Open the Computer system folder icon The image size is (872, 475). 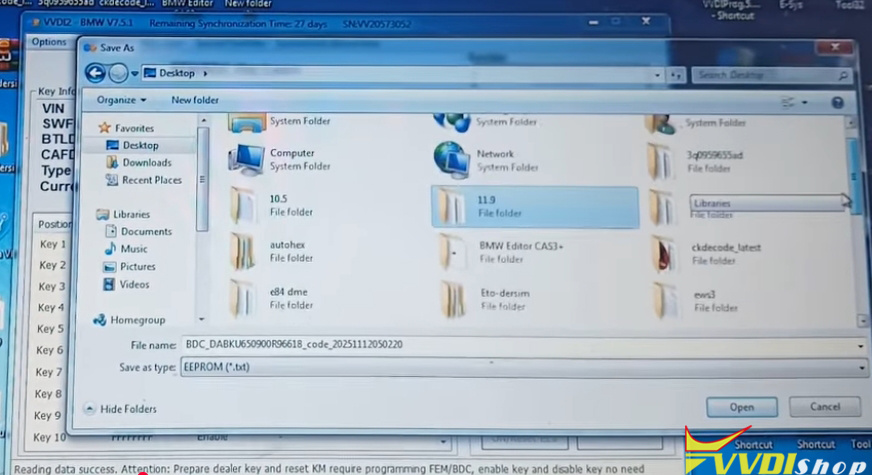click(246, 160)
